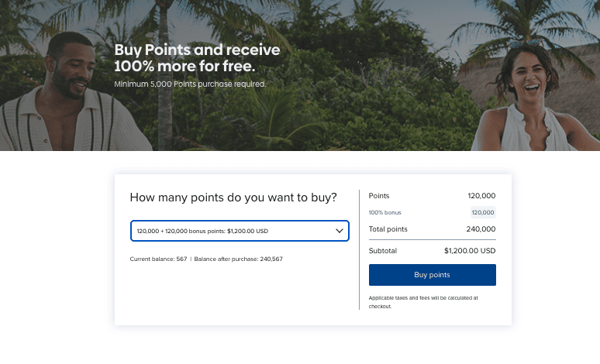Click the 'Buy Points and receive' headline
Viewport: 600px width, 364px height.
pyautogui.click(x=197, y=50)
